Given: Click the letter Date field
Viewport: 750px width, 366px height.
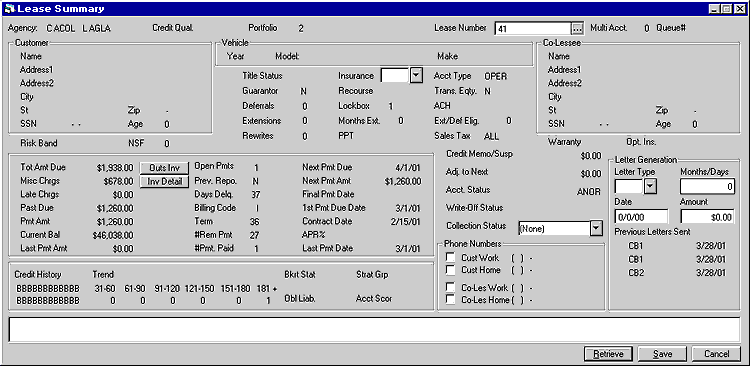Looking at the screenshot, I should (641, 217).
